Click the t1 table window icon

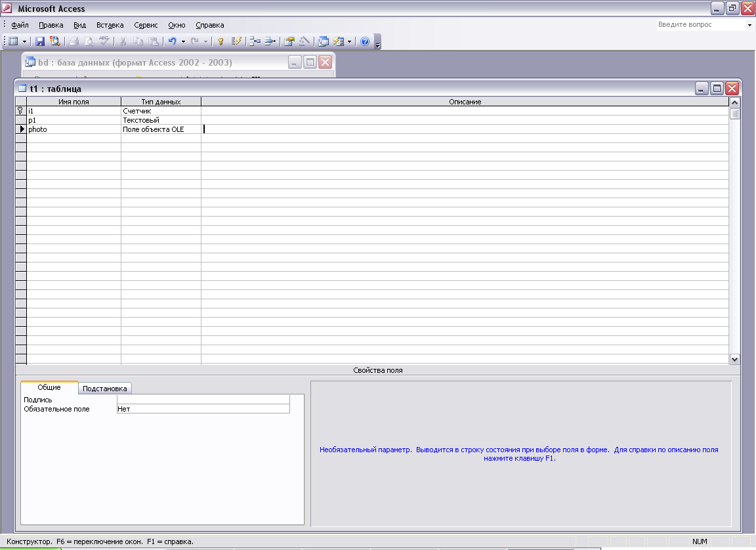click(x=22, y=88)
